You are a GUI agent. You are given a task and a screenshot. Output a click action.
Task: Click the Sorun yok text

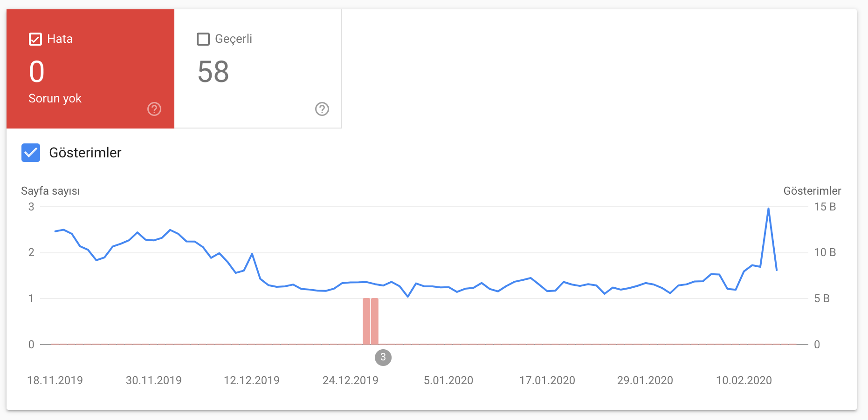click(55, 99)
